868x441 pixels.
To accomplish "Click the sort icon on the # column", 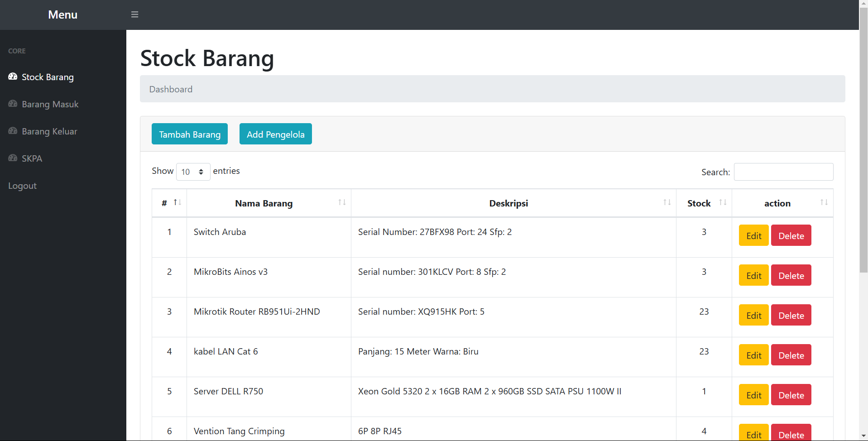I will pyautogui.click(x=177, y=202).
